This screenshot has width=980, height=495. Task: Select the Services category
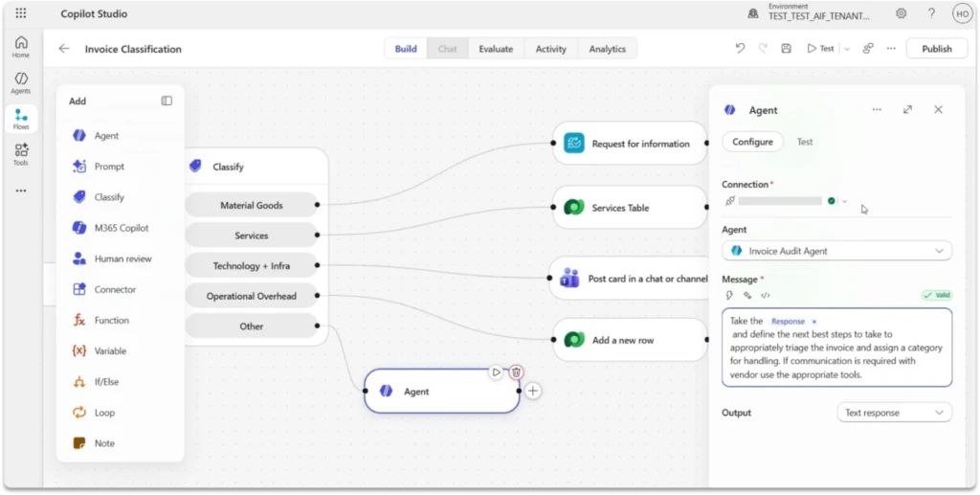coord(252,236)
